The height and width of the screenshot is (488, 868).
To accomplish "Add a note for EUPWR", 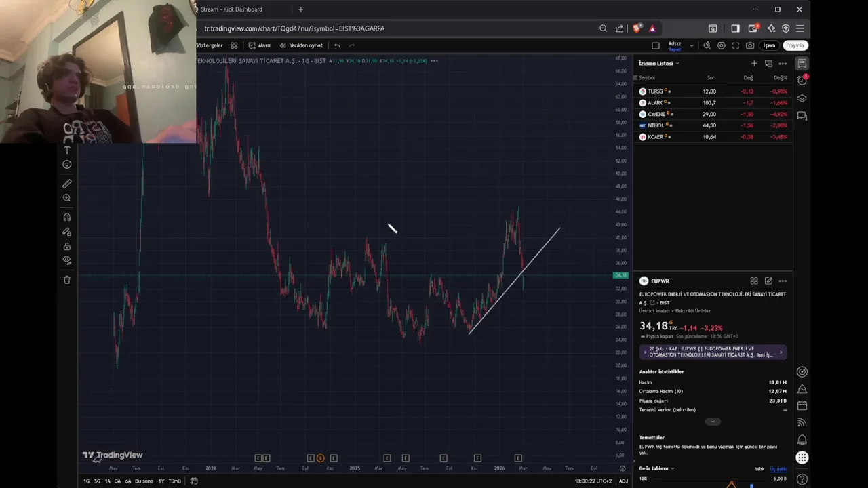I will [x=768, y=281].
